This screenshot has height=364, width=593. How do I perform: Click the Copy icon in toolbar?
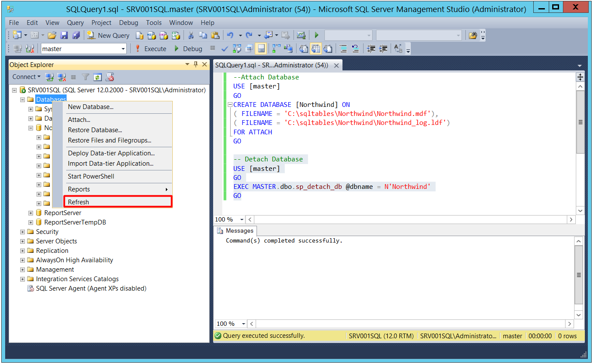[x=203, y=35]
